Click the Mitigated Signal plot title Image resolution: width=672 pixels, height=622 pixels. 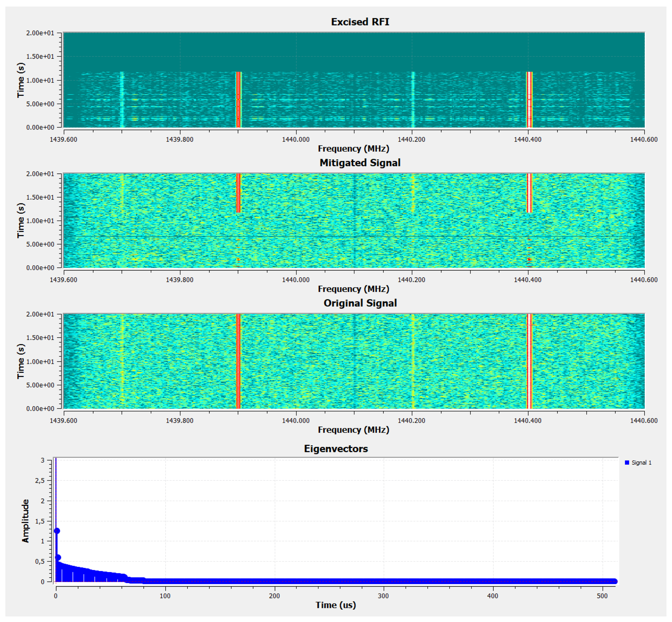coord(360,163)
